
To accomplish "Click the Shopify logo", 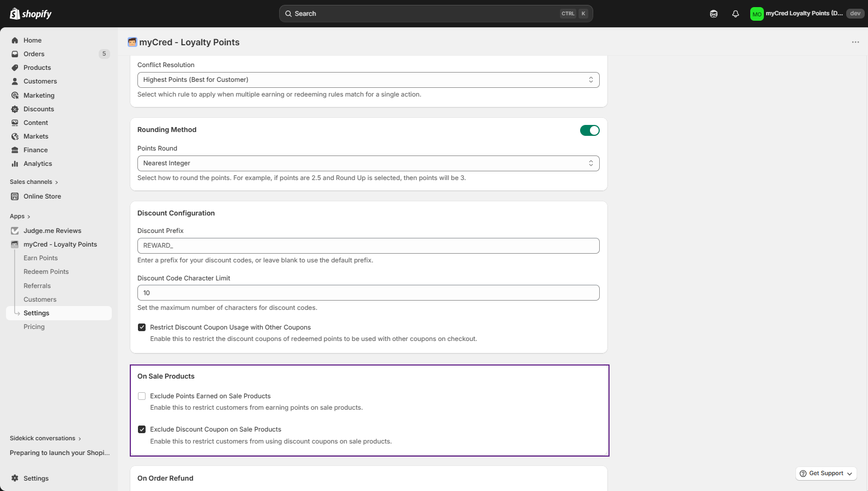I will 31,14.
